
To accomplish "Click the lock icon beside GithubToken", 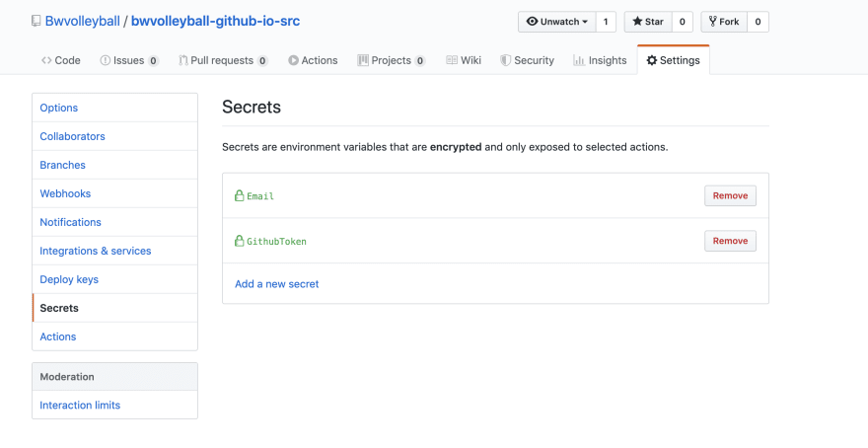I will (x=239, y=241).
